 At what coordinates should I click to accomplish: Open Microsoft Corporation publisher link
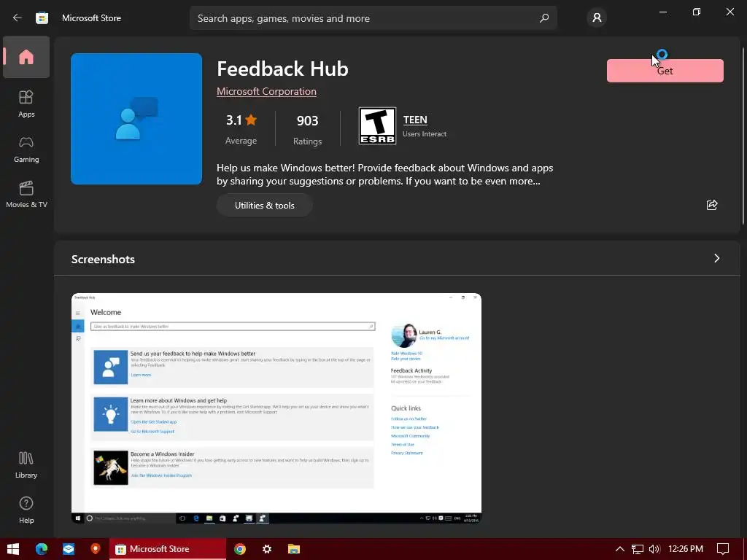coord(266,91)
